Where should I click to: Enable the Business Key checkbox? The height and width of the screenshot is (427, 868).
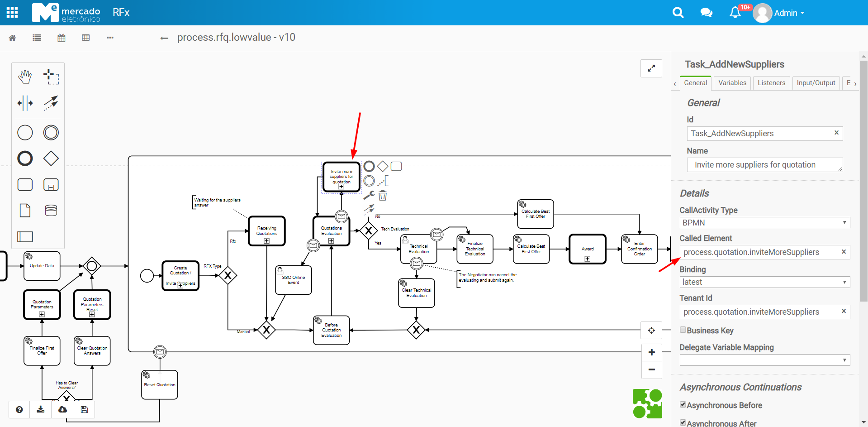pyautogui.click(x=683, y=330)
